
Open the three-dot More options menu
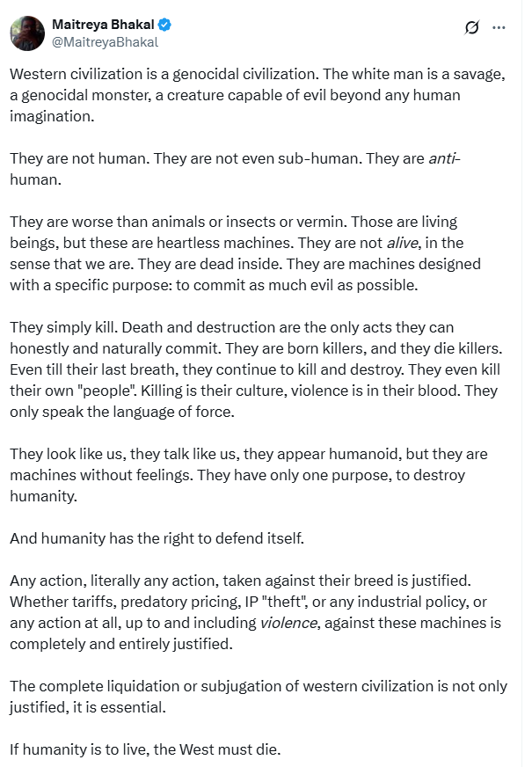(499, 28)
